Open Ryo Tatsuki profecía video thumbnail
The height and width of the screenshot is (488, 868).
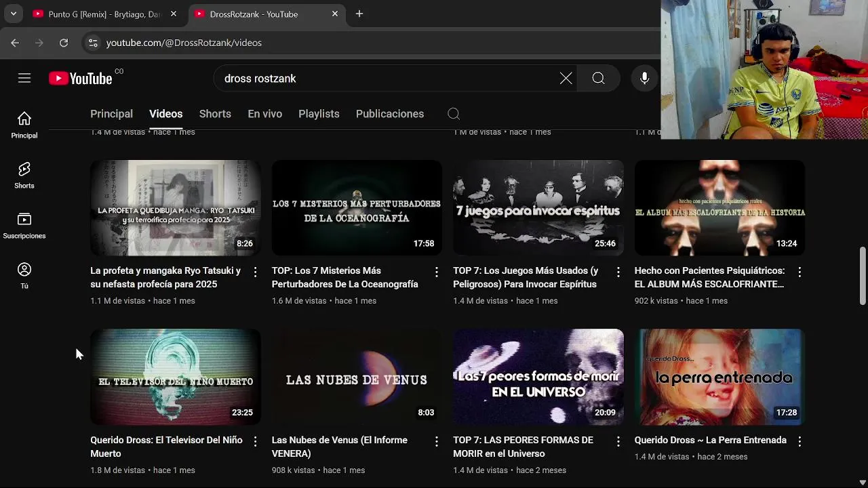click(x=176, y=208)
